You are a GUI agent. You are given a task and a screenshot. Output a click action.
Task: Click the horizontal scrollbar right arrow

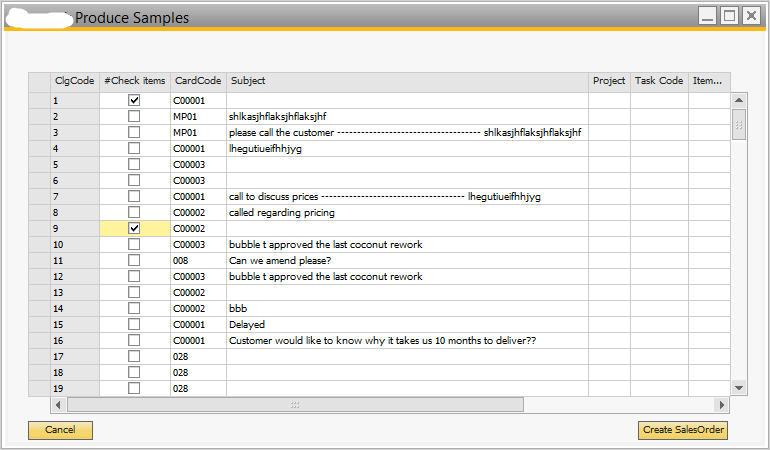722,405
